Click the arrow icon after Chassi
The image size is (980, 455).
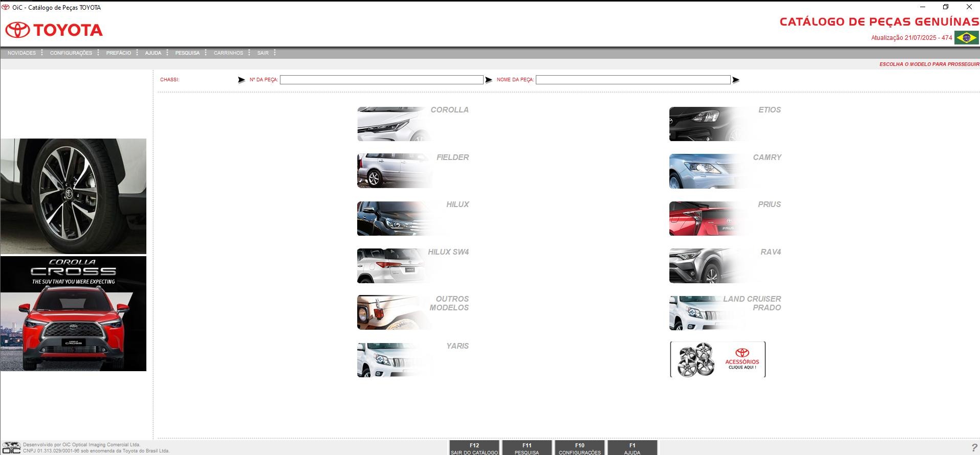click(242, 80)
